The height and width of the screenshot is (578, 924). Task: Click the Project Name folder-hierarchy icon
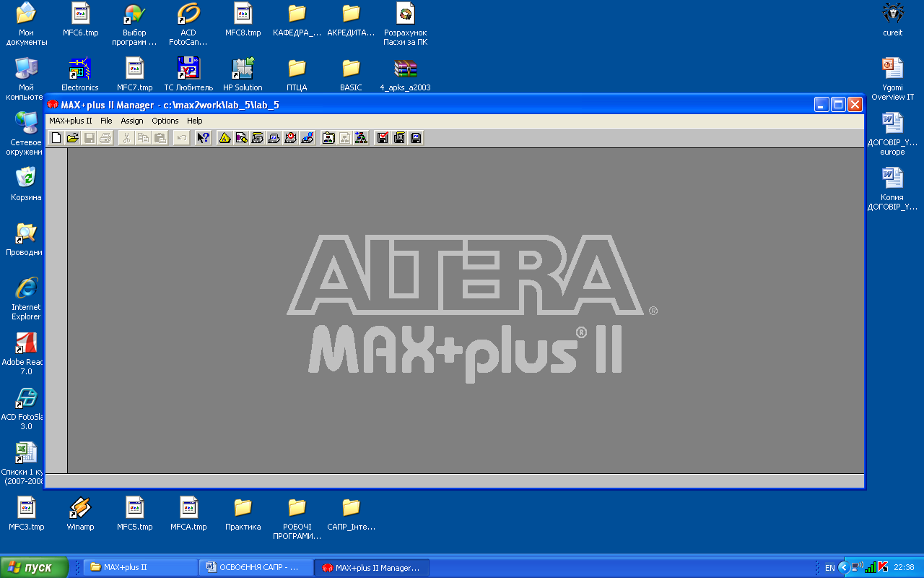click(x=328, y=137)
